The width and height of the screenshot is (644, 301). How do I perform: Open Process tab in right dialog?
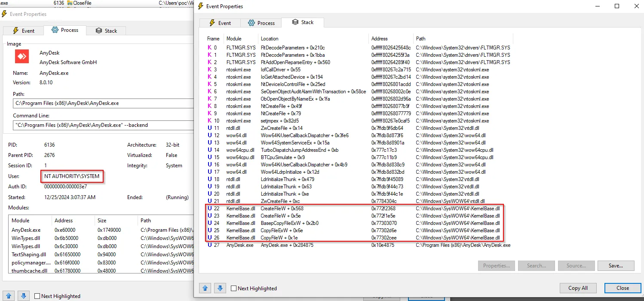pyautogui.click(x=261, y=23)
